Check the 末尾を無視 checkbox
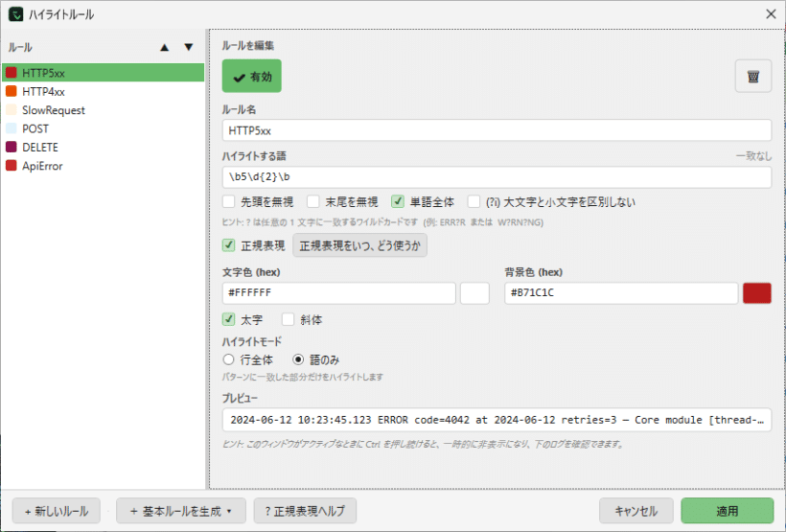 click(x=313, y=201)
